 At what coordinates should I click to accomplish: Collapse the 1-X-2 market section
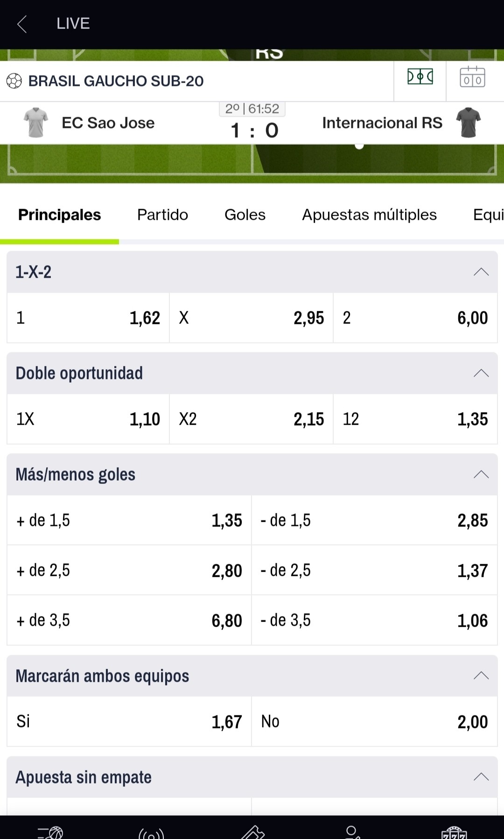(481, 272)
